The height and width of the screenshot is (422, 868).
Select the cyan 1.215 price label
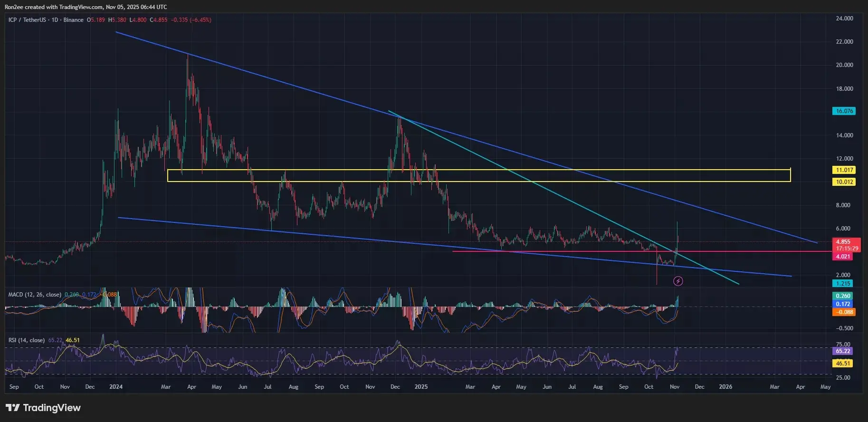[843, 284]
